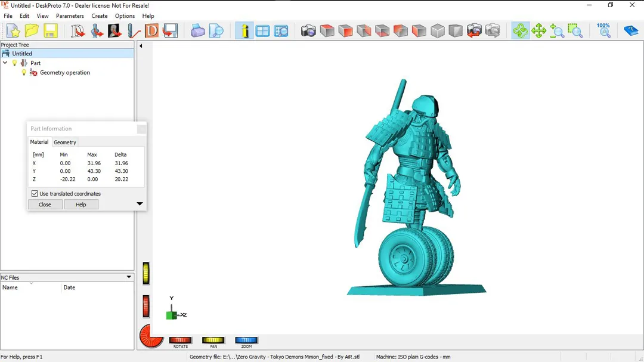Open the NC Files panel dropdown arrow

129,277
